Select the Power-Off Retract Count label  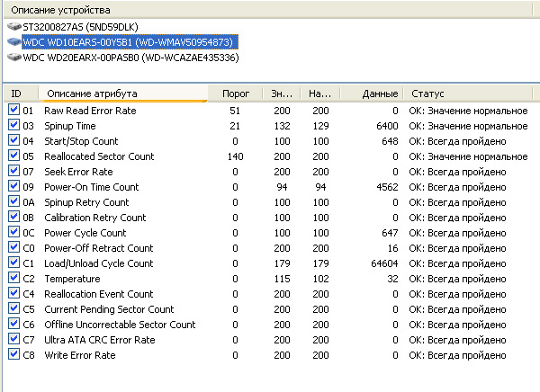(x=99, y=248)
